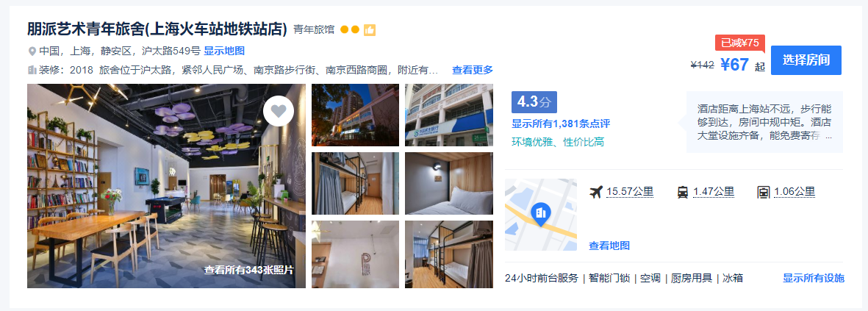Click the location pin icon before address

32,51
